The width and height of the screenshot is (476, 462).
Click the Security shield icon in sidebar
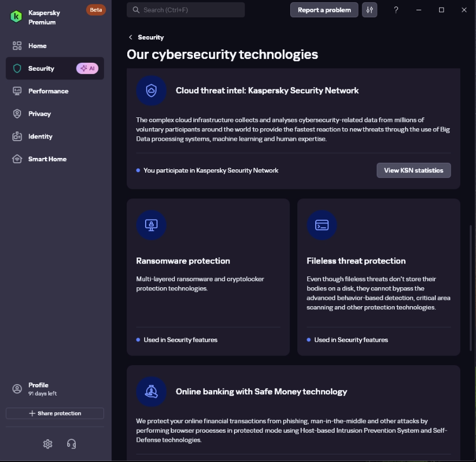coord(17,68)
